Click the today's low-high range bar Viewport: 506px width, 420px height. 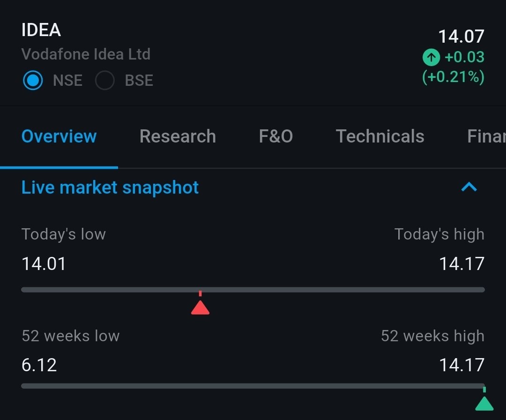click(x=253, y=290)
